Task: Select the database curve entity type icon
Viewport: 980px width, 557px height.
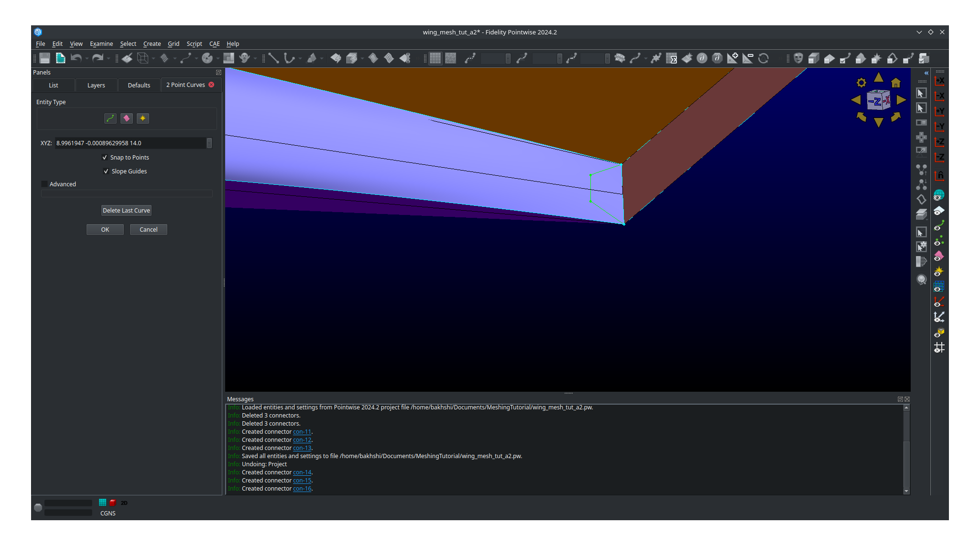Action: point(126,118)
